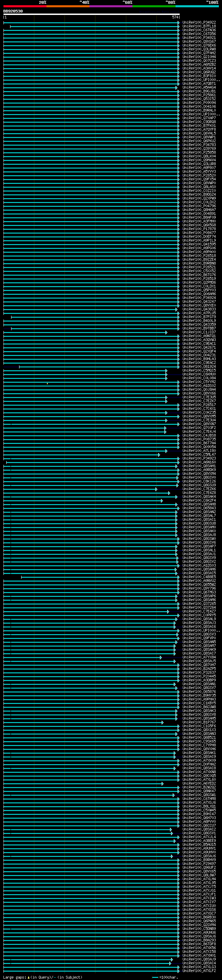Click the end position label 574
This screenshot has width=222, height=980.
(175, 17)
